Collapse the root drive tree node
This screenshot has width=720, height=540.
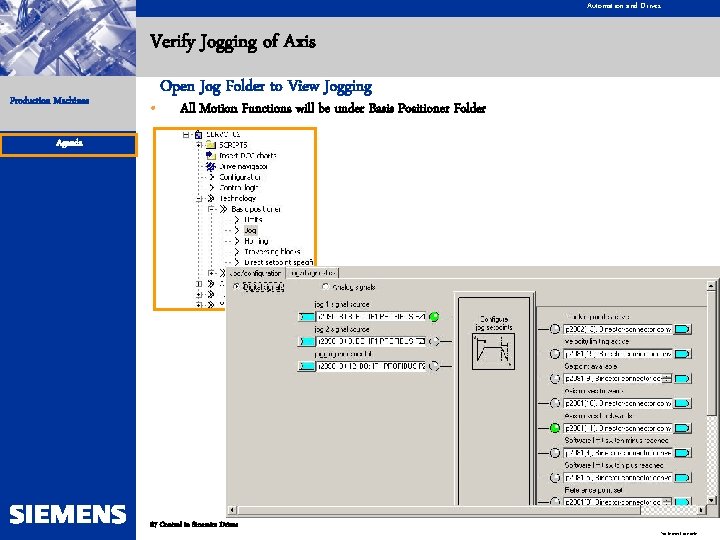[186, 135]
